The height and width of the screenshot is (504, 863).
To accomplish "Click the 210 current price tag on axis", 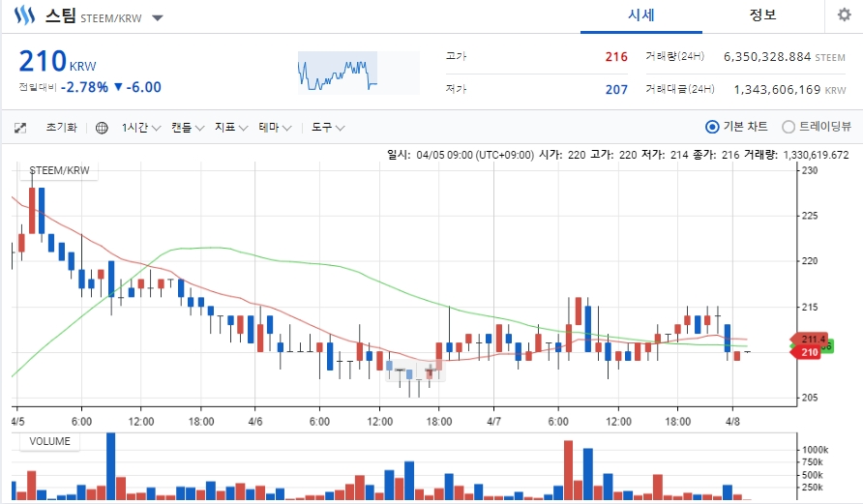I will [x=806, y=352].
